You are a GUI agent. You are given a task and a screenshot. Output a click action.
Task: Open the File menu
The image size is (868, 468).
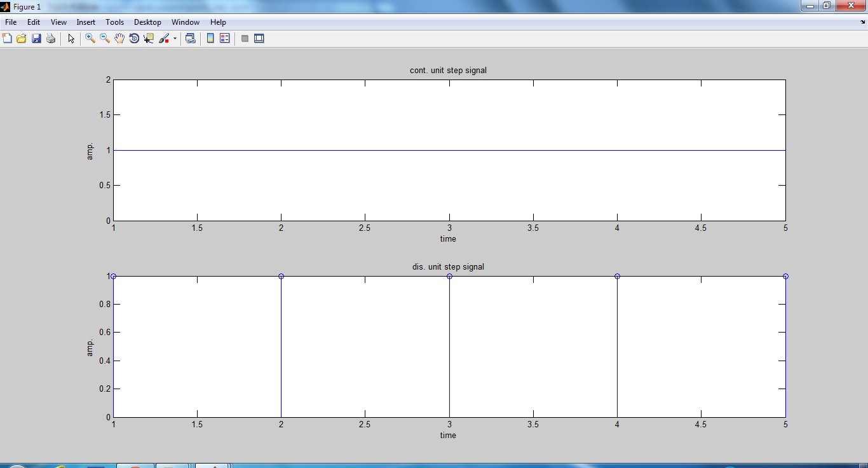(10, 22)
